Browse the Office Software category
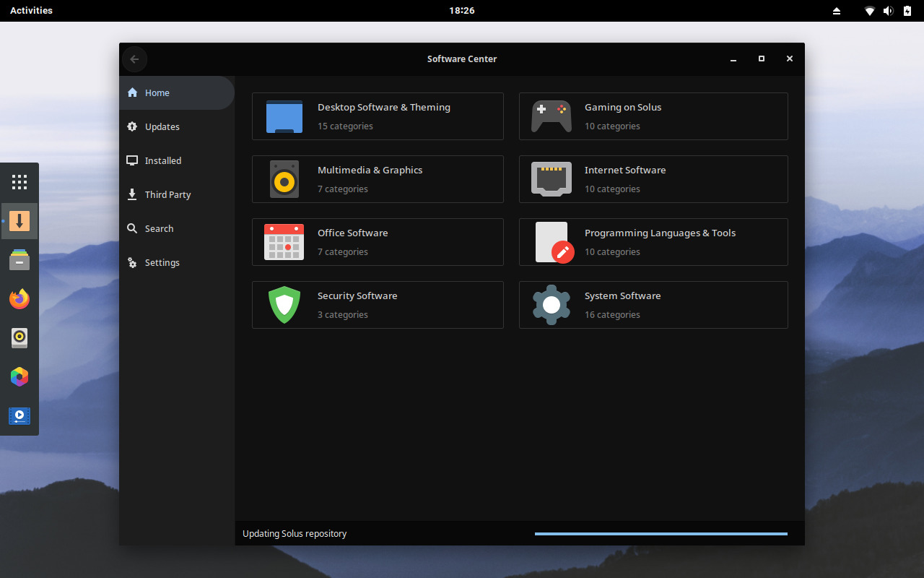924x578 pixels. pyautogui.click(x=378, y=241)
